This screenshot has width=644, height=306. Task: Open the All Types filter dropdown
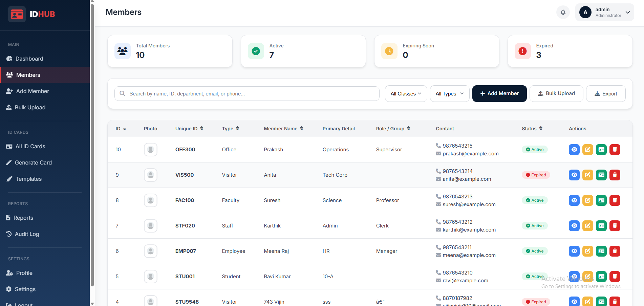click(x=449, y=94)
